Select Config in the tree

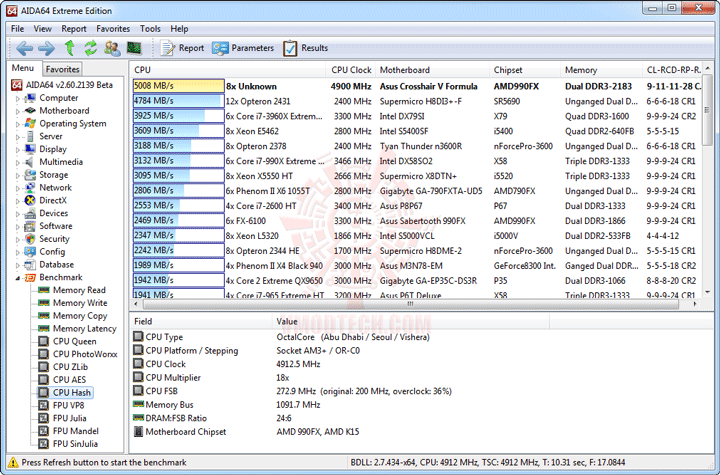point(52,252)
